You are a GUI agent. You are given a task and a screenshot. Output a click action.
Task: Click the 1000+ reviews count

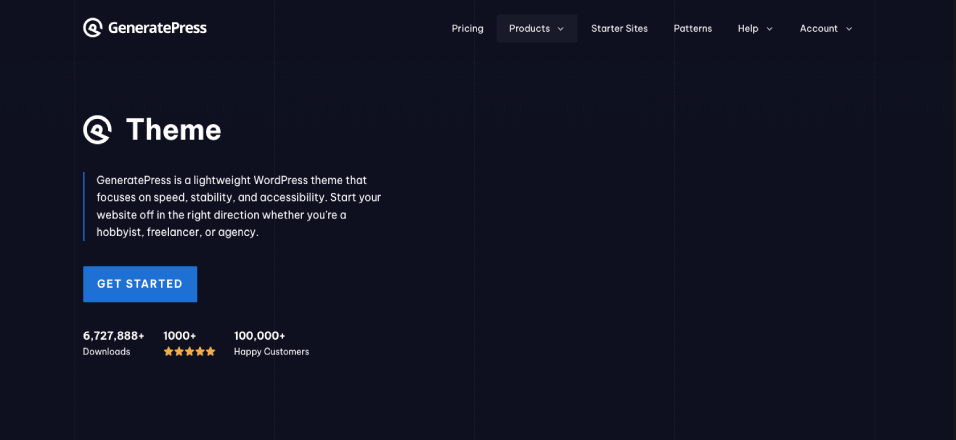(180, 336)
